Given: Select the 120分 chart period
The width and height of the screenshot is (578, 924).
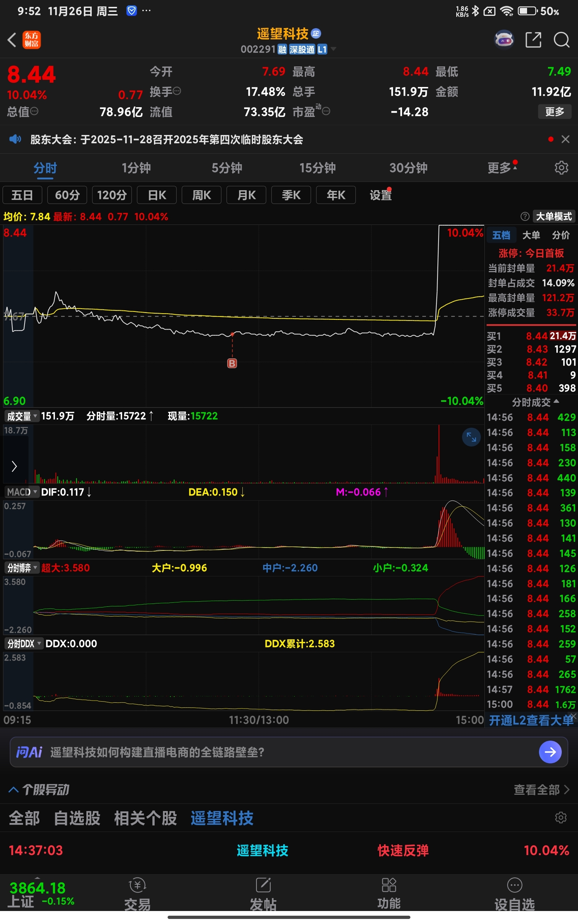Looking at the screenshot, I should pos(112,195).
